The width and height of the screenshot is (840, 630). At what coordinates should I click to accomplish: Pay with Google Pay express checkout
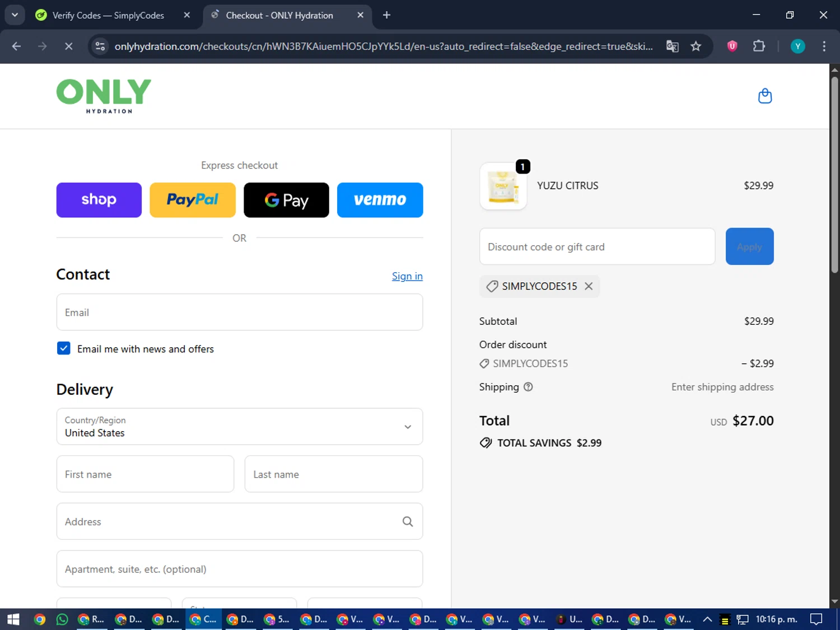[286, 200]
